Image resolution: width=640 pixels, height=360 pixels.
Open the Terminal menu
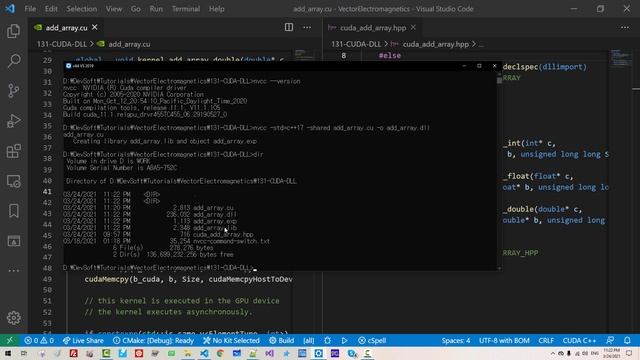click(186, 9)
